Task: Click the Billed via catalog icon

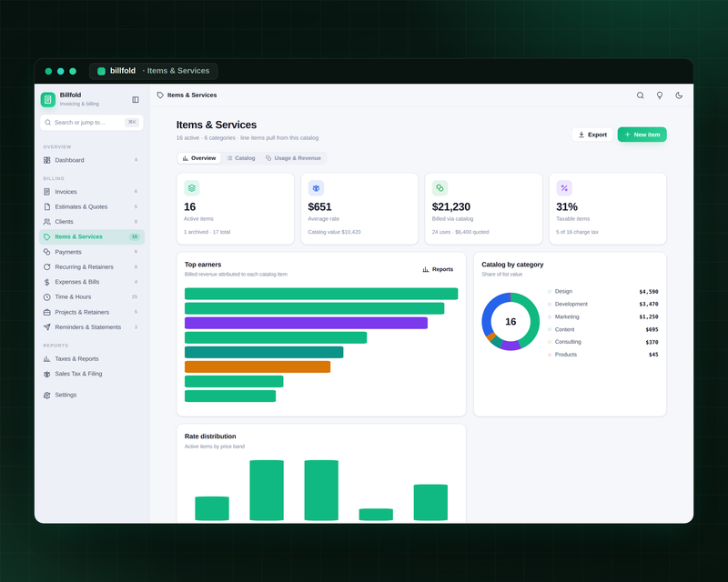Action: click(x=440, y=188)
